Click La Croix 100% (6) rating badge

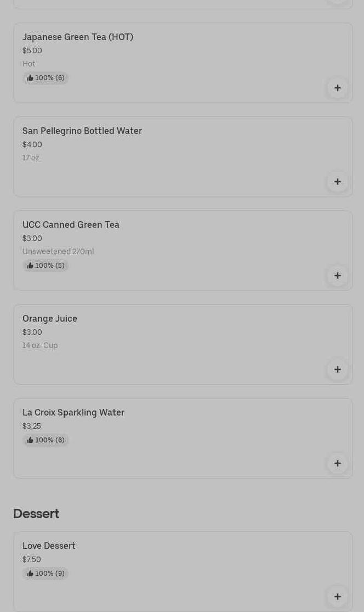(x=46, y=440)
